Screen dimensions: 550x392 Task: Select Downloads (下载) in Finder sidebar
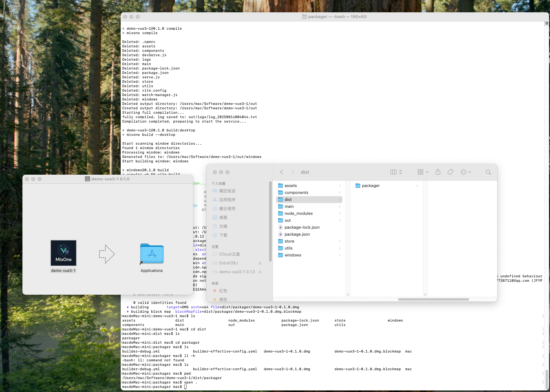tap(220, 235)
